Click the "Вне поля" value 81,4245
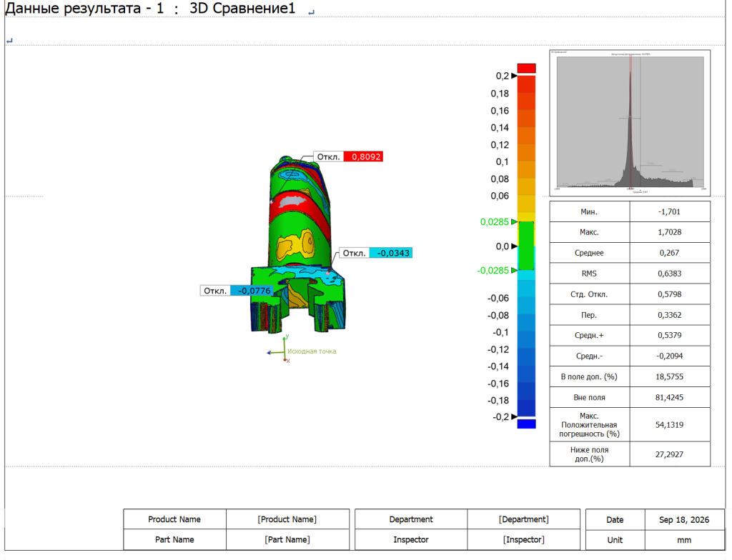 (x=669, y=398)
